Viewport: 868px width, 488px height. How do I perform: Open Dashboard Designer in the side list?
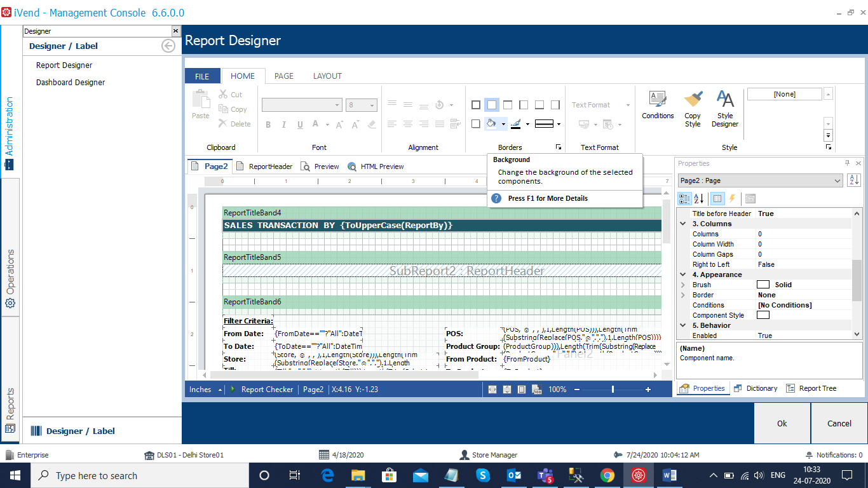click(71, 82)
